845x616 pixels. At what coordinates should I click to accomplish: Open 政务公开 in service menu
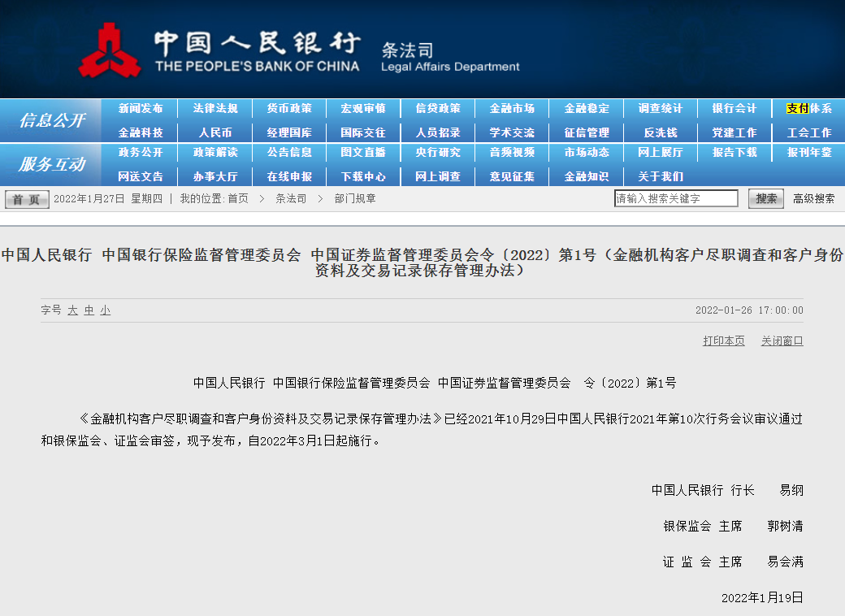(x=141, y=153)
